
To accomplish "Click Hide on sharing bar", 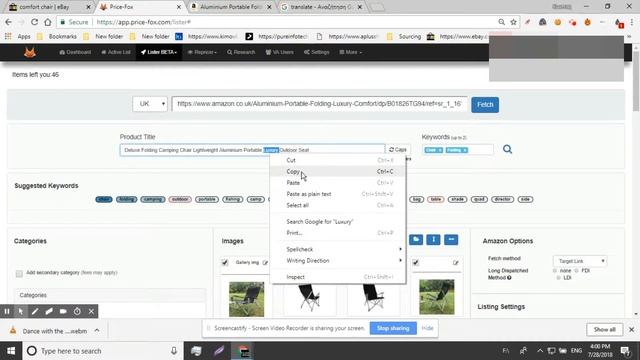I will click(x=427, y=328).
